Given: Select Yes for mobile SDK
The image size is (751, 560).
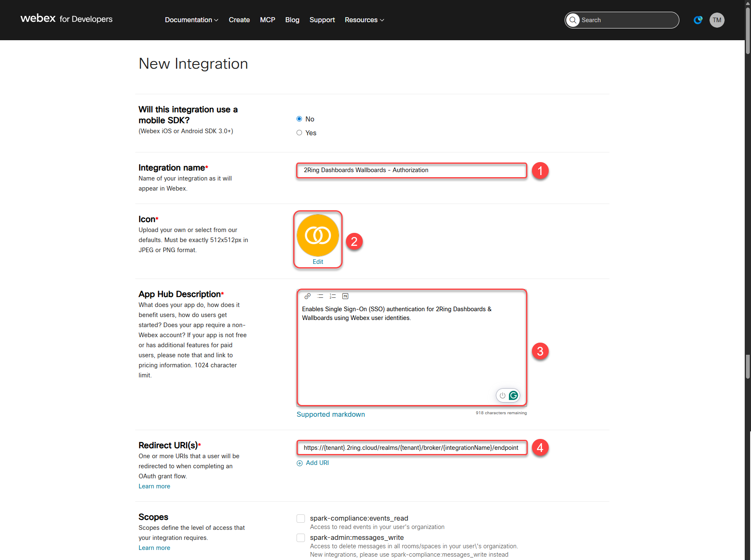Looking at the screenshot, I should click(299, 133).
